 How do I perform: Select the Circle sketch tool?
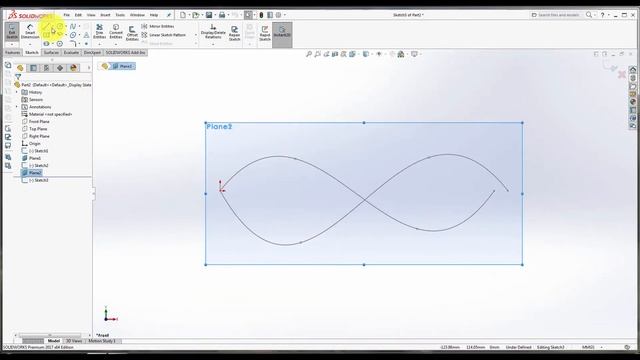point(60,27)
